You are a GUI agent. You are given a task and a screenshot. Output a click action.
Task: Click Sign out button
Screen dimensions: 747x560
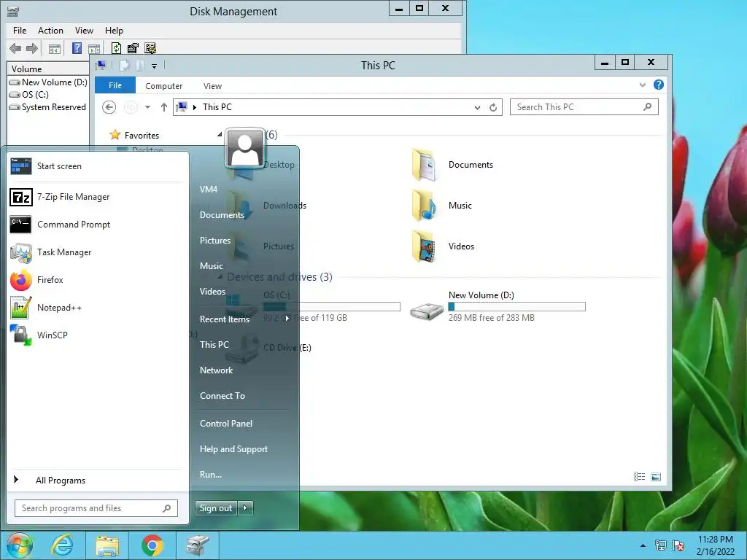[x=216, y=508]
